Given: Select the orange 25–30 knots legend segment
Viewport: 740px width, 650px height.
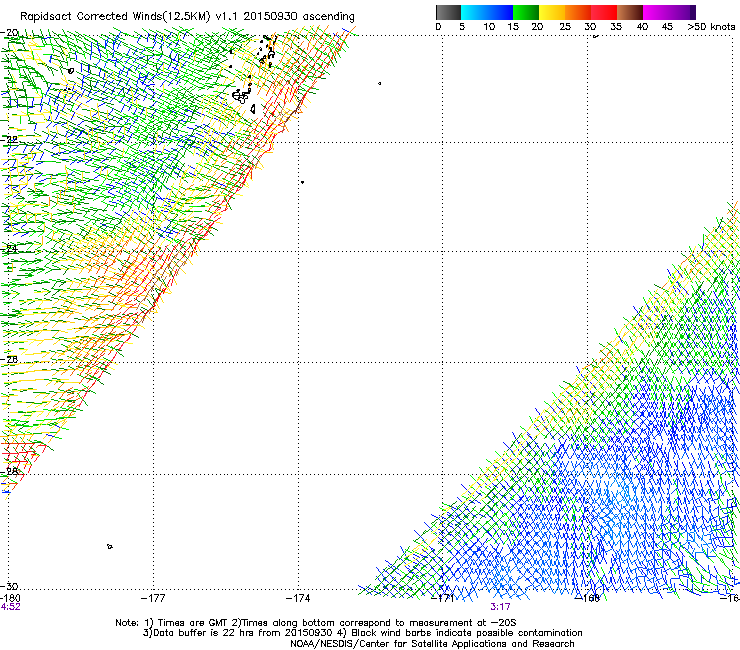Looking at the screenshot, I should click(578, 12).
